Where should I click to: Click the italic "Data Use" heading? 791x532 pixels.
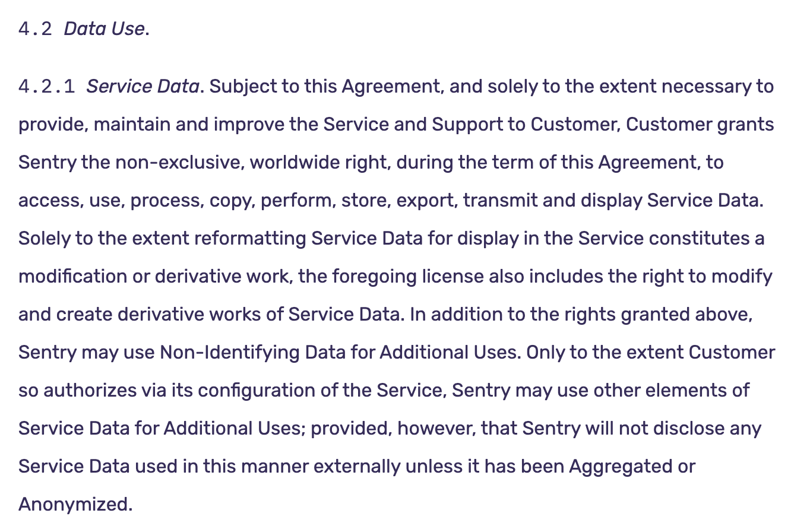click(105, 29)
